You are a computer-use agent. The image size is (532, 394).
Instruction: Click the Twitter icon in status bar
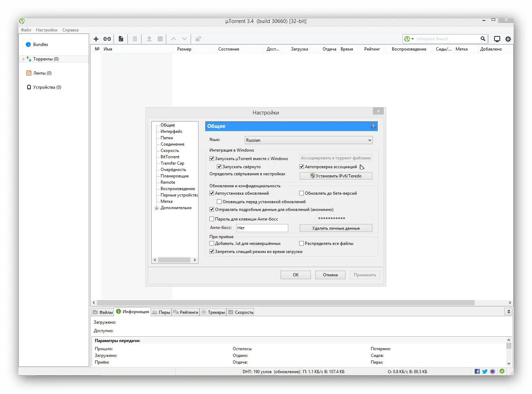click(x=485, y=371)
